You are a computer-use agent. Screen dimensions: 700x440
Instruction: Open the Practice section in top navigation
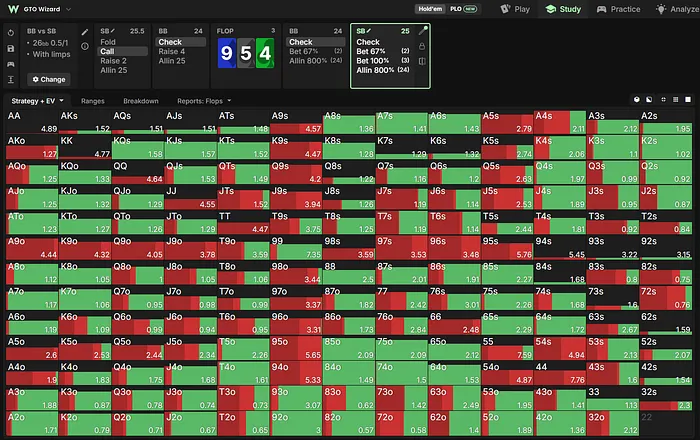[x=618, y=9]
